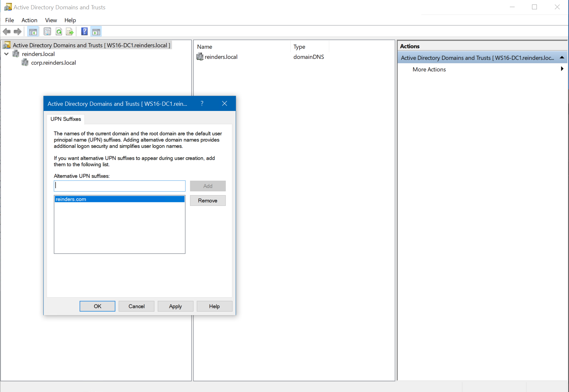Toggle the console tree pane
The width and height of the screenshot is (569, 392).
click(x=33, y=31)
